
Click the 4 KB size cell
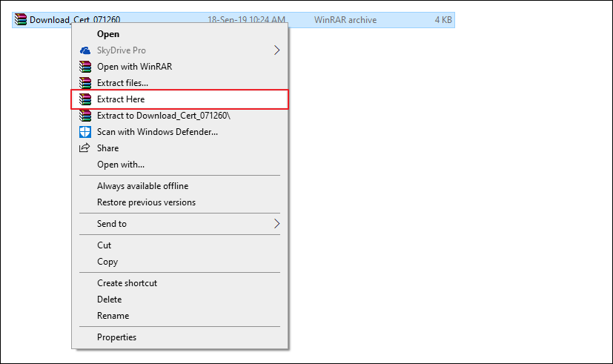pyautogui.click(x=443, y=20)
